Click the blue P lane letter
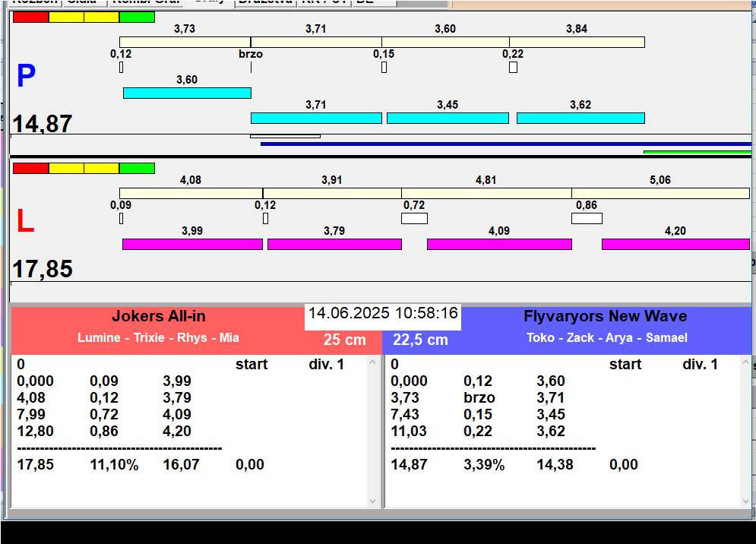 pos(26,76)
